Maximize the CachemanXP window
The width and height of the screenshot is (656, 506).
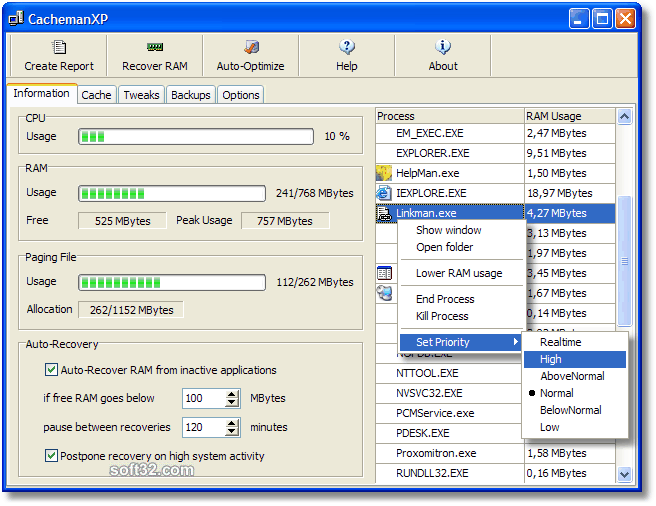pyautogui.click(x=602, y=19)
